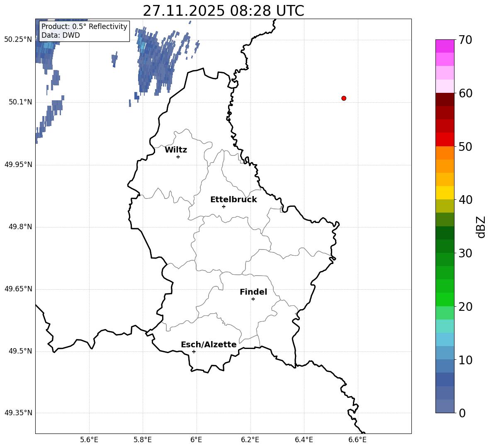Click the 5.8°E longitude label
The height and width of the screenshot is (448, 491).
pos(143,440)
